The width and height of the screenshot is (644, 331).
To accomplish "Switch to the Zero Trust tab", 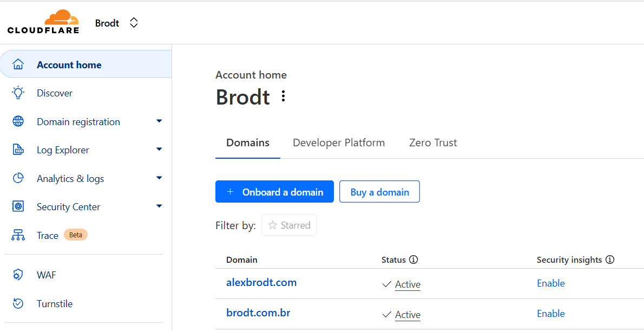I will (x=433, y=142).
